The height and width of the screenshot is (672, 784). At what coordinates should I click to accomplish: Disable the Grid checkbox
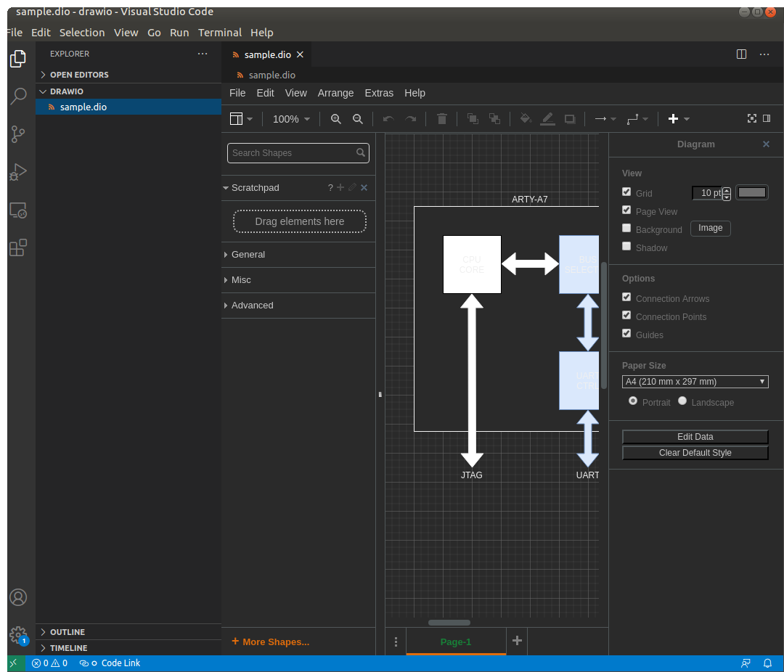(x=626, y=192)
